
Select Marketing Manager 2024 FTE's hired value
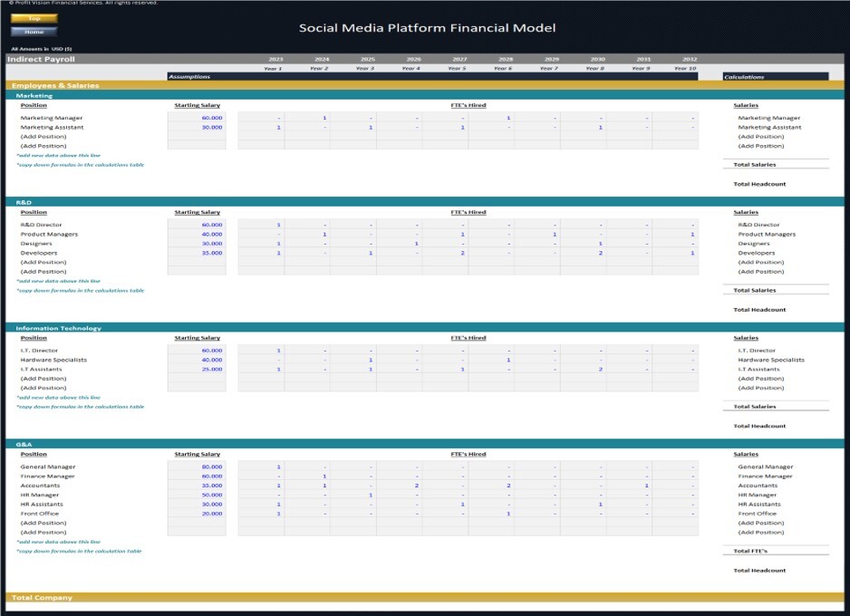click(x=307, y=118)
